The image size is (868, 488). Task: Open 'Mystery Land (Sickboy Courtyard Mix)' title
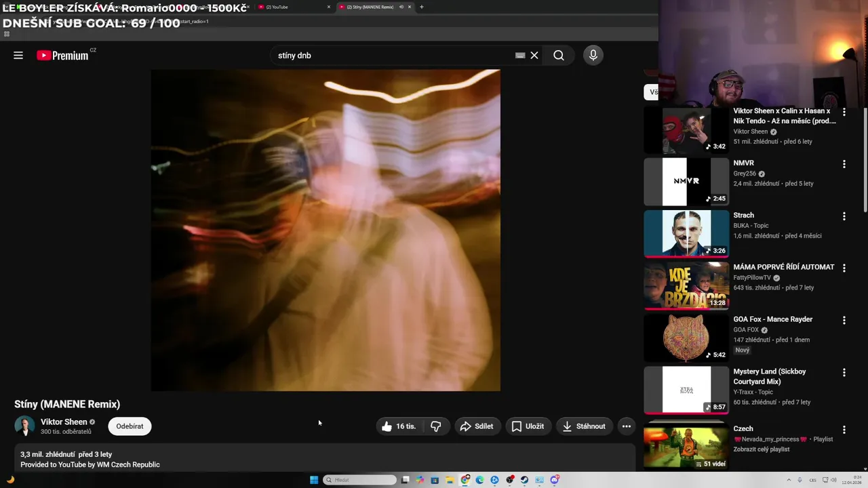pos(770,376)
